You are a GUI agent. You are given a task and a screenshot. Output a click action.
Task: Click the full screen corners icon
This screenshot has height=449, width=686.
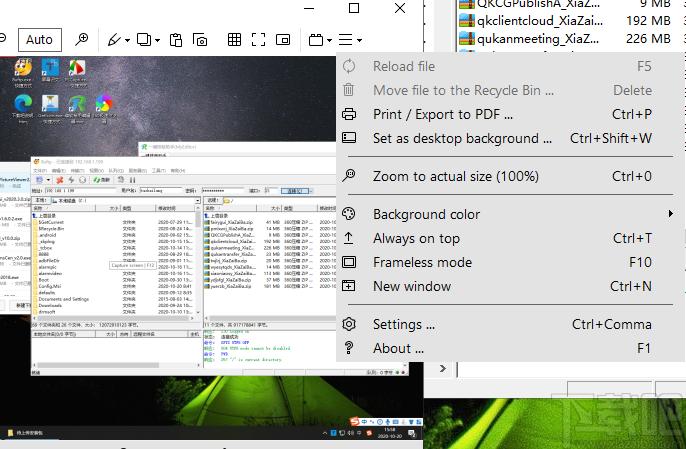259,40
